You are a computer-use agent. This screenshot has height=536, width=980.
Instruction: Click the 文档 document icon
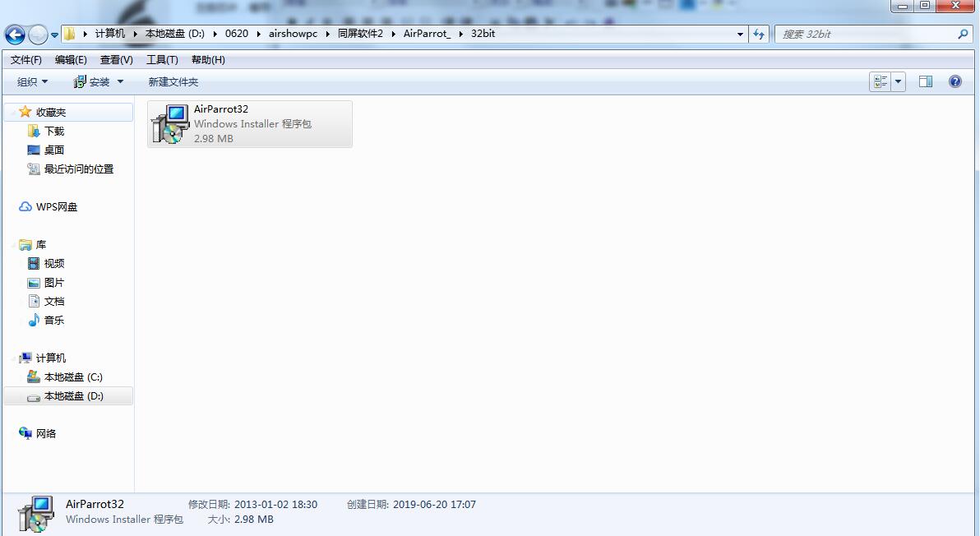[x=34, y=302]
